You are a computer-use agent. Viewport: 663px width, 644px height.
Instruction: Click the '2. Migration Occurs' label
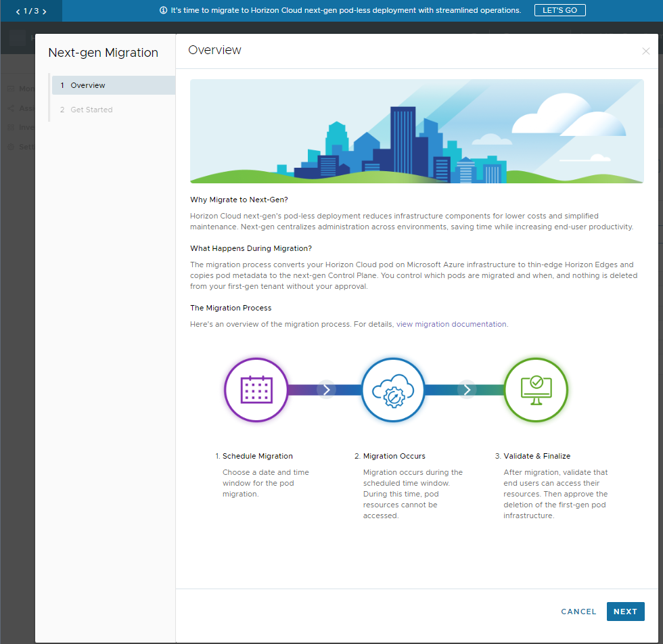(390, 456)
